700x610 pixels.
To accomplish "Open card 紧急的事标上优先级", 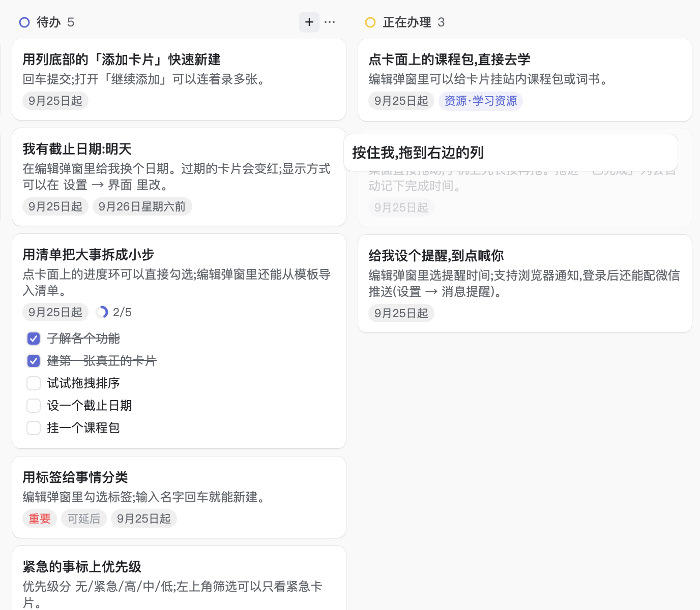I will (x=179, y=578).
